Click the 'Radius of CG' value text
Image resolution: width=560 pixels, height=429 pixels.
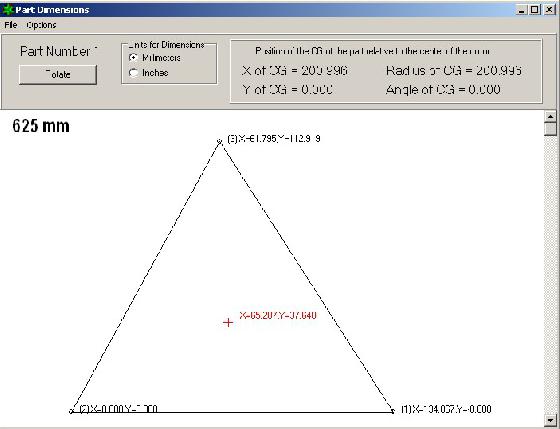point(454,70)
